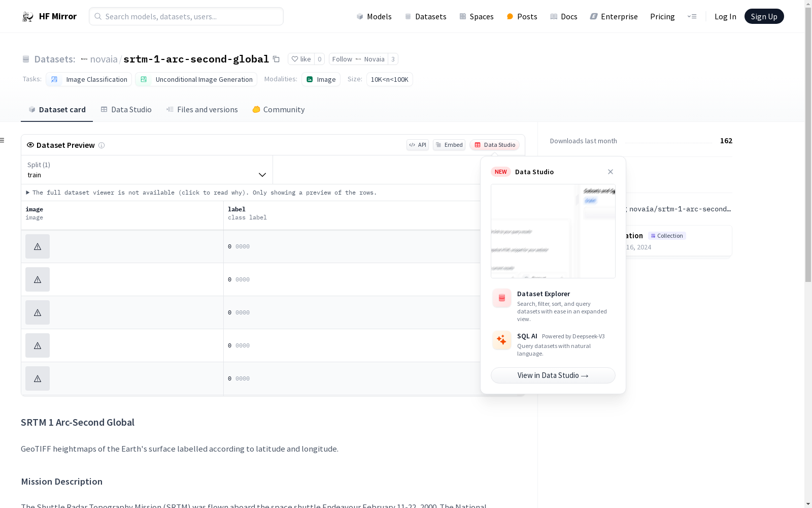Screen dimensions: 812x508
Task: Click the first row broken-image warning thumbnail
Action: pos(38,246)
